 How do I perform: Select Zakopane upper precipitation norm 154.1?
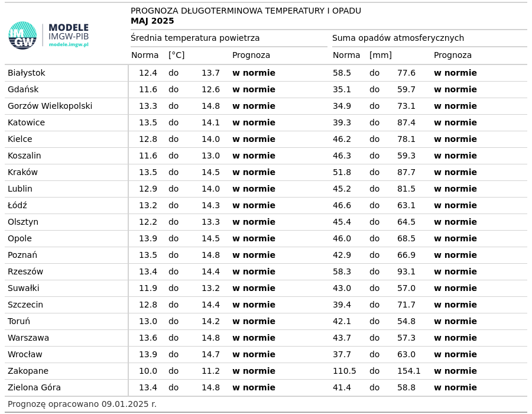(x=409, y=371)
